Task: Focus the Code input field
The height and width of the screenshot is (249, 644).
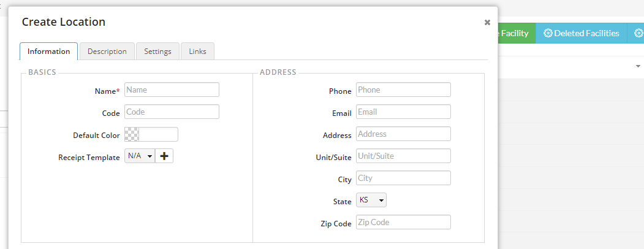Action: (172, 112)
